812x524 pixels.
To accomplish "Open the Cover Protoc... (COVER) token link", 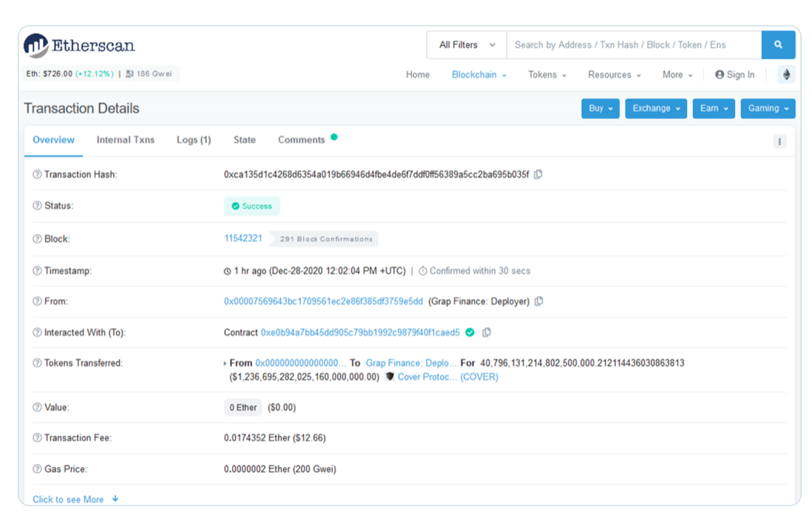I will [447, 377].
